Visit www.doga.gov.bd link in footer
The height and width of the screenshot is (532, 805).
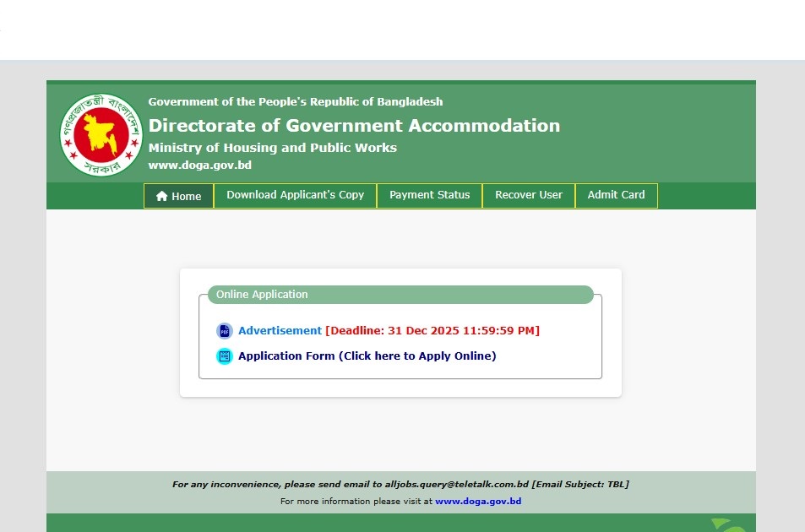click(478, 502)
